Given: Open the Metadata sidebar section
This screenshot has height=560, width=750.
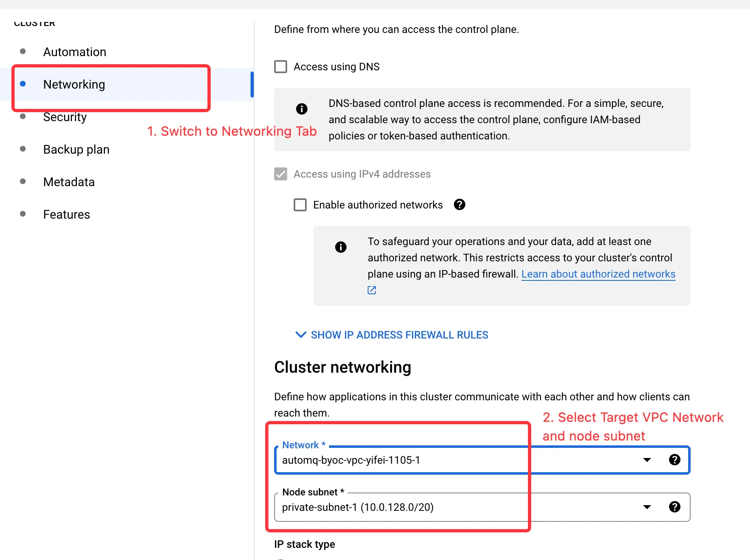Looking at the screenshot, I should [69, 182].
